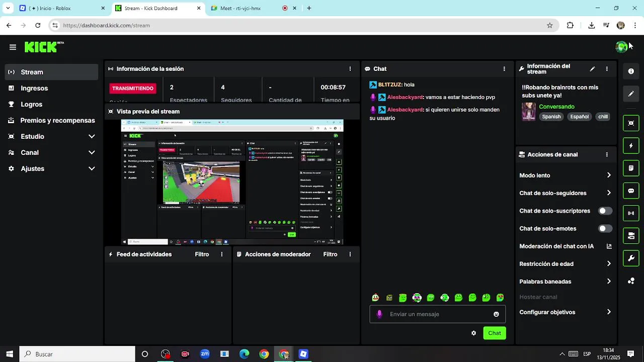Insert the last emote with heart eyes

point(500,298)
